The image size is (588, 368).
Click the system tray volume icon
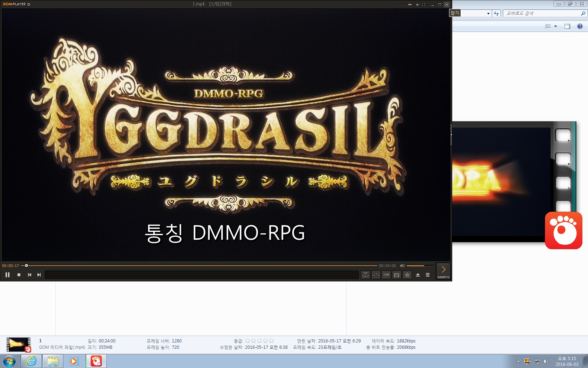(x=546, y=361)
